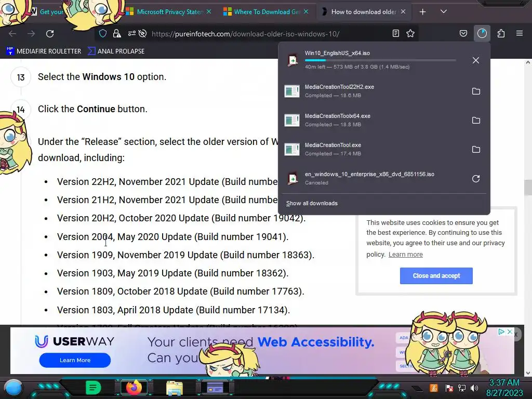Image resolution: width=532 pixels, height=399 pixels.
Task: Select Win10_EnglishUS_x64.iso download item
Action: 373,60
